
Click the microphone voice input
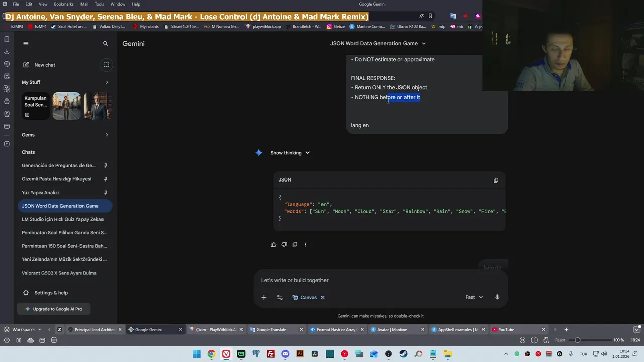coord(497,297)
